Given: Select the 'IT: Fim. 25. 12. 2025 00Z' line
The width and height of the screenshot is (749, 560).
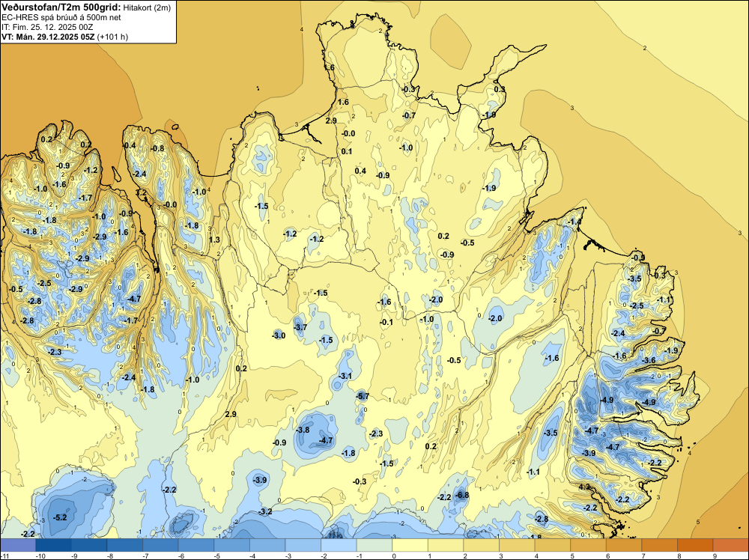Looking at the screenshot, I should (x=47, y=27).
